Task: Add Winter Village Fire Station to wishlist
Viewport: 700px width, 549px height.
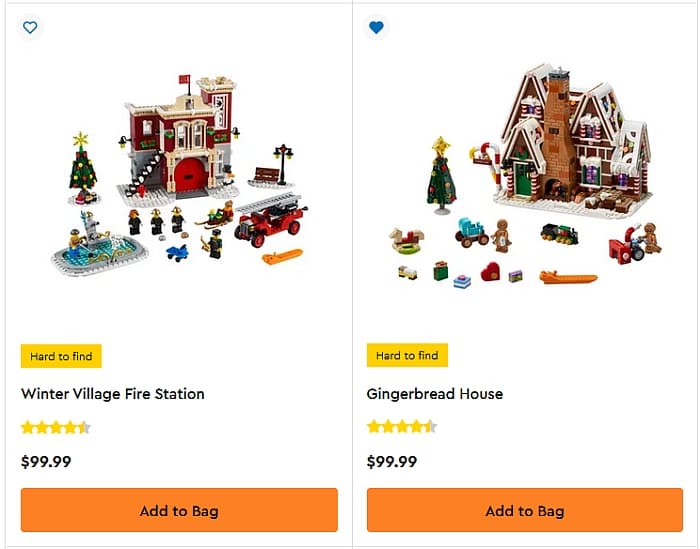Action: 30,28
